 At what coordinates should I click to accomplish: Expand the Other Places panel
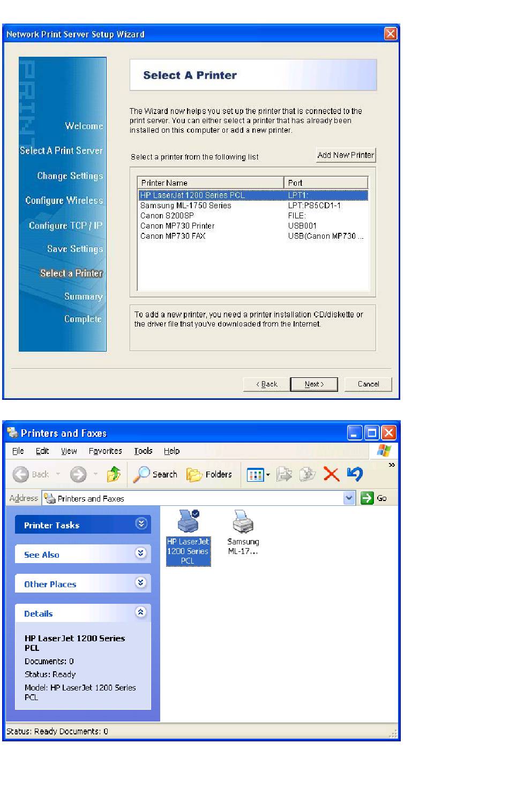pyautogui.click(x=141, y=582)
